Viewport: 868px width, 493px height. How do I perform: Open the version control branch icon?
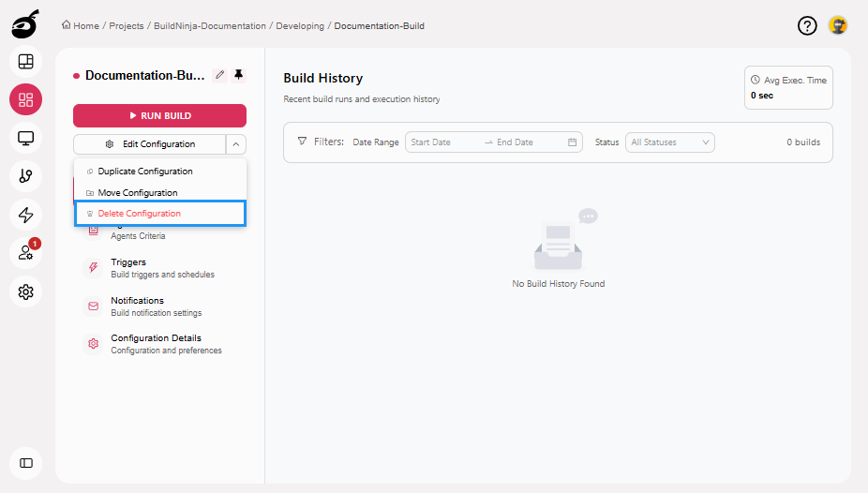pos(26,176)
